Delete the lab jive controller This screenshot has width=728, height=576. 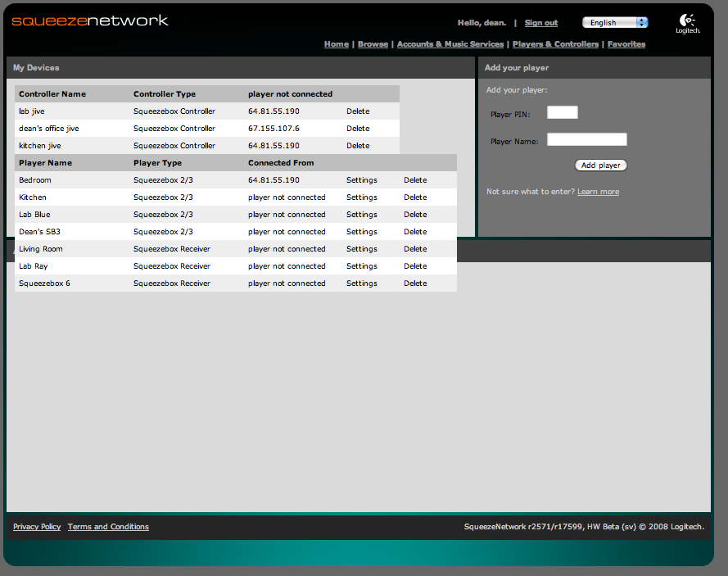coord(358,111)
